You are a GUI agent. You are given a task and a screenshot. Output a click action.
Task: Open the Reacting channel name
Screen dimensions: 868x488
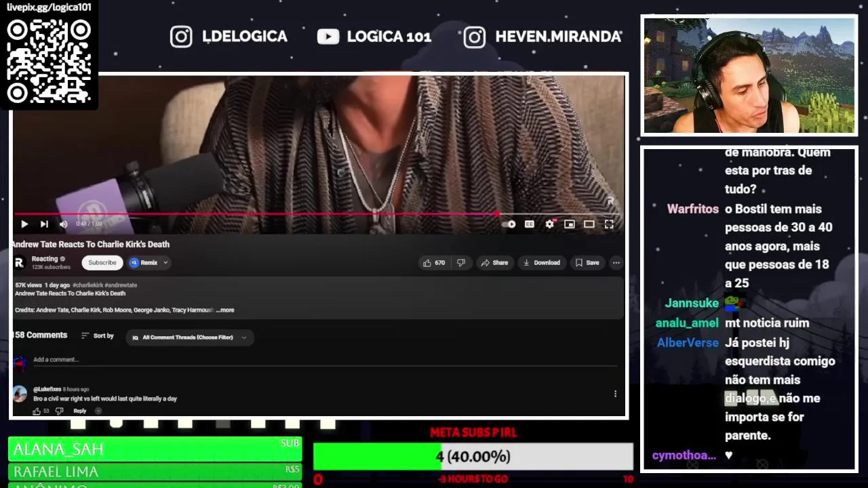45,259
